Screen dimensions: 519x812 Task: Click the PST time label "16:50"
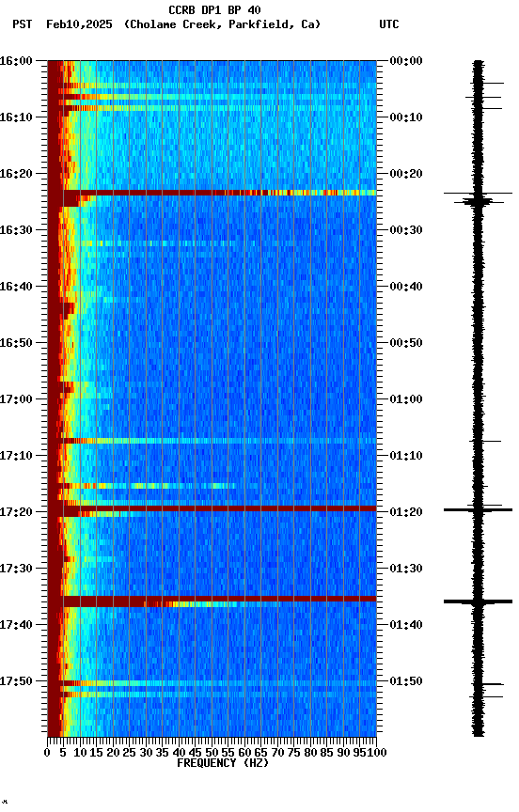coord(16,343)
